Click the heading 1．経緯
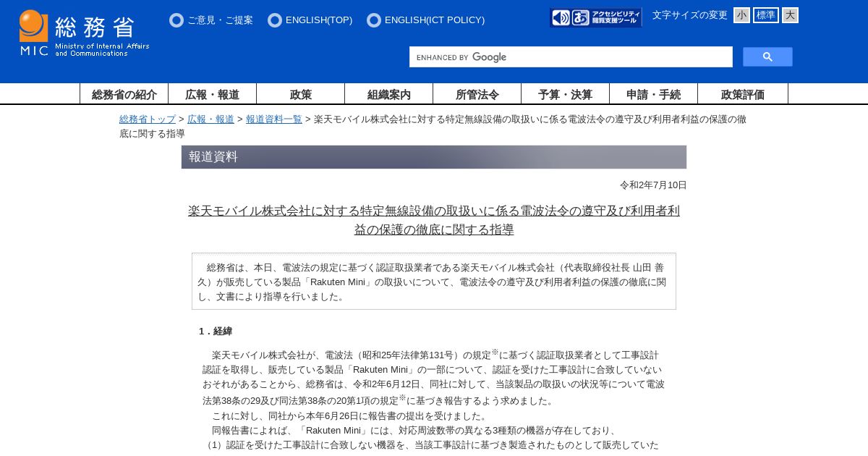This screenshot has height=456, width=868. (x=216, y=331)
